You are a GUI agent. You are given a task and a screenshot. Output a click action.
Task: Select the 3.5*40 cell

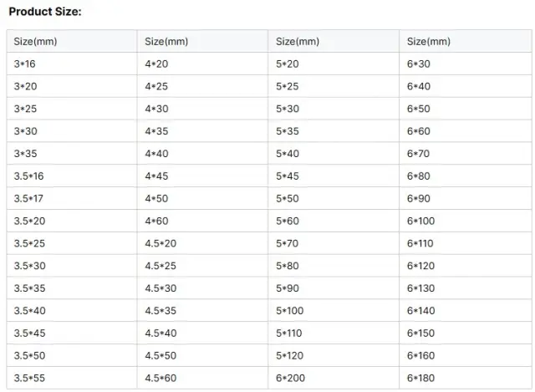pyautogui.click(x=72, y=310)
